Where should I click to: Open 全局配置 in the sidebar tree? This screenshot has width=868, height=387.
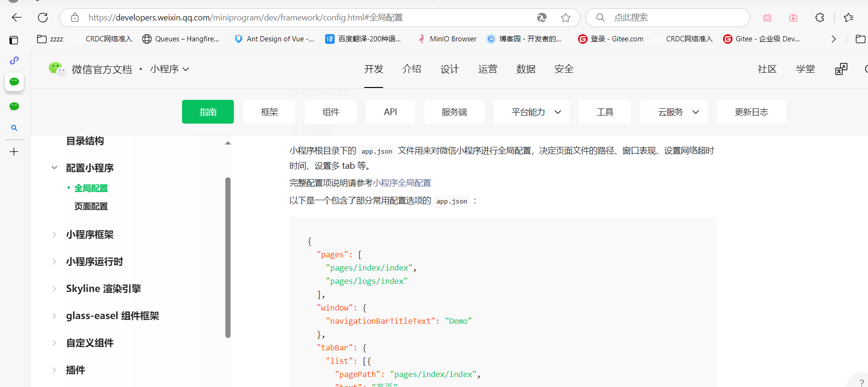pyautogui.click(x=91, y=188)
